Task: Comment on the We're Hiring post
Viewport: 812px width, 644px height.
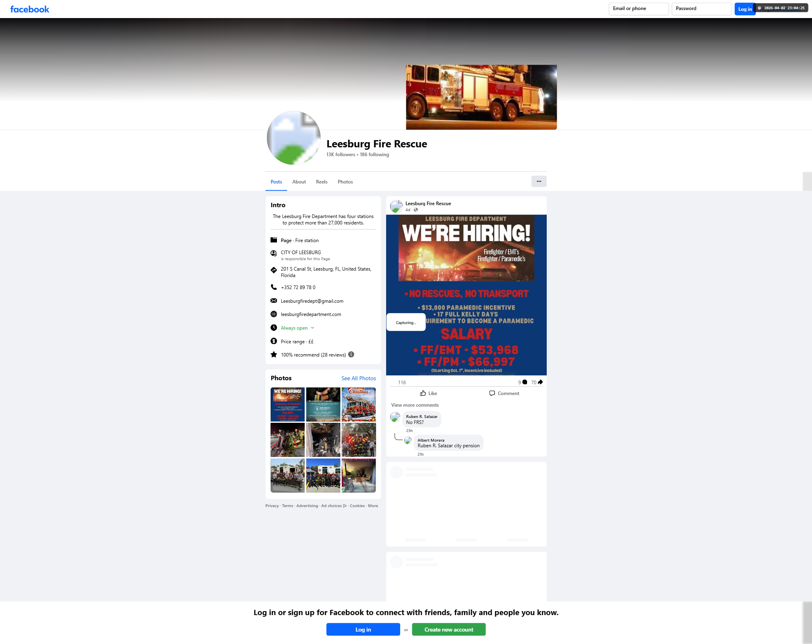Action: [x=504, y=393]
